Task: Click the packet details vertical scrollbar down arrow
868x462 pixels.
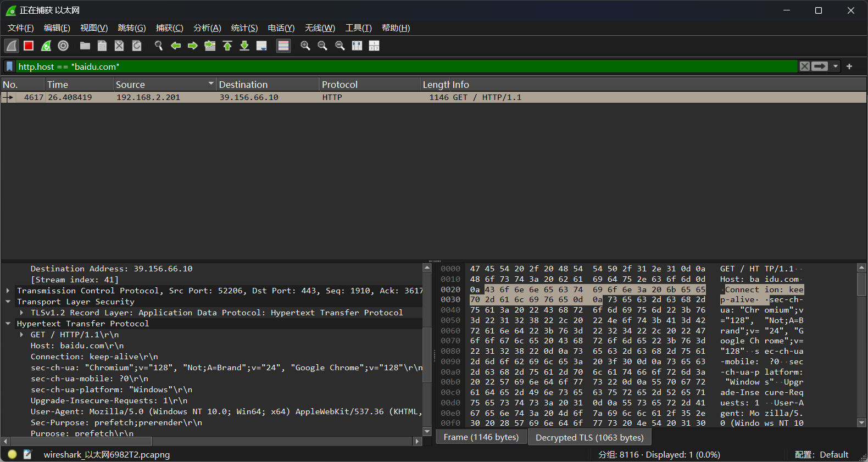Action: point(427,432)
